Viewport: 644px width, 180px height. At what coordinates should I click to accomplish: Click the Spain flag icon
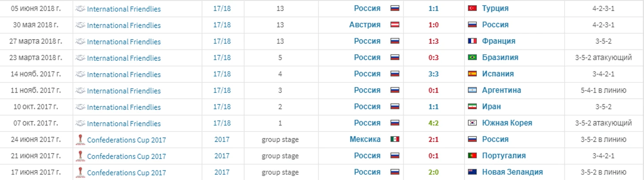tap(472, 74)
